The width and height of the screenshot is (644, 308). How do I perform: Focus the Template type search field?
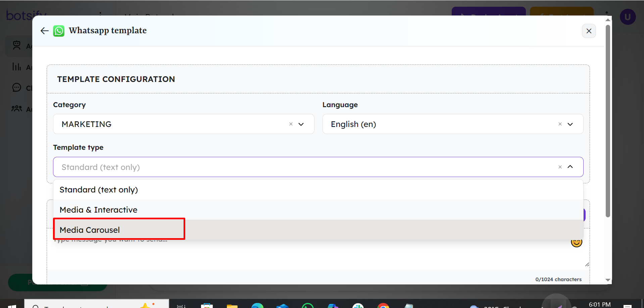[x=318, y=167]
